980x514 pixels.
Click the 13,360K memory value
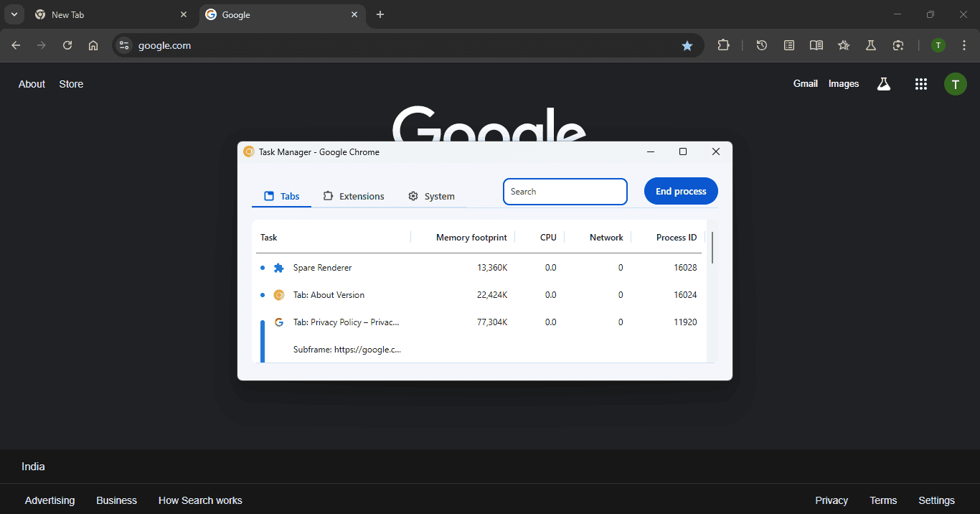492,268
